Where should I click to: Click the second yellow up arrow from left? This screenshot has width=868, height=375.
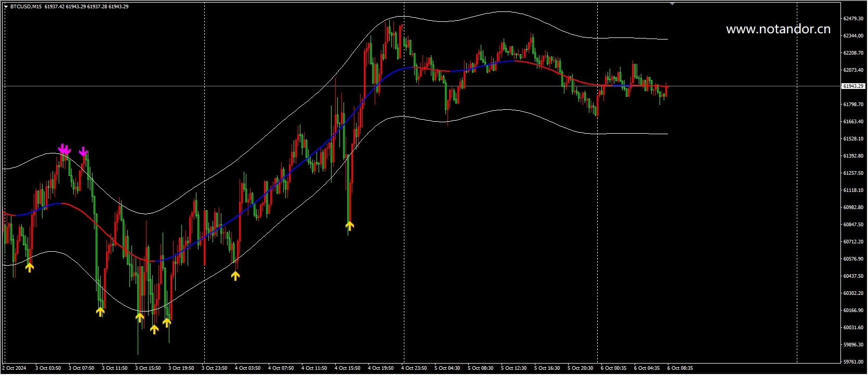[x=100, y=312]
